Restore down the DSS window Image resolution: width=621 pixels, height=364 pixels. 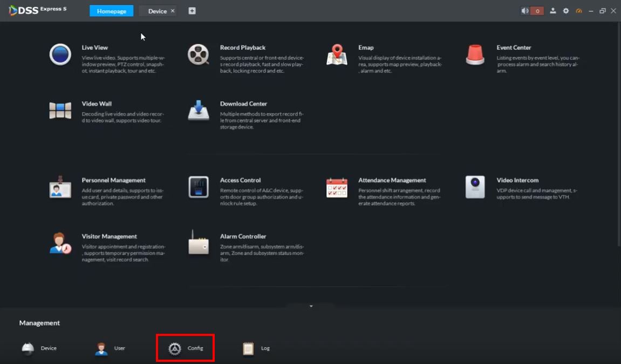(x=602, y=11)
